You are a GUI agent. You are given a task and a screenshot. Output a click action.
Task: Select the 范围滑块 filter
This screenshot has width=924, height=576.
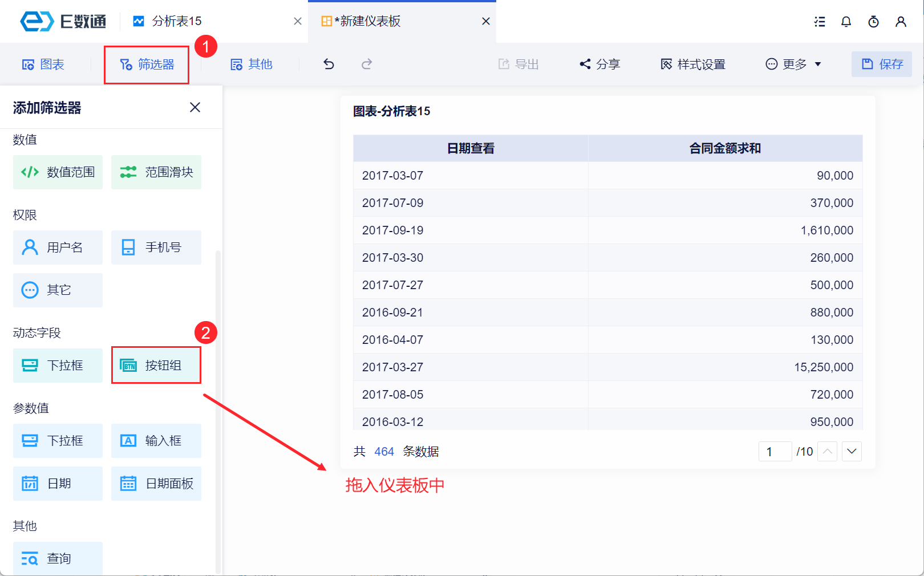pyautogui.click(x=156, y=172)
